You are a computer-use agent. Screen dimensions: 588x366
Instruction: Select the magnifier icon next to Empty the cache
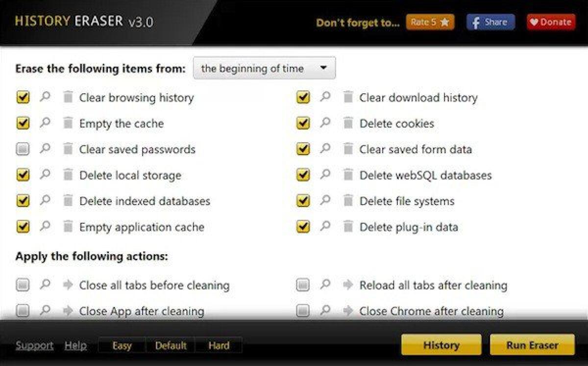click(45, 123)
